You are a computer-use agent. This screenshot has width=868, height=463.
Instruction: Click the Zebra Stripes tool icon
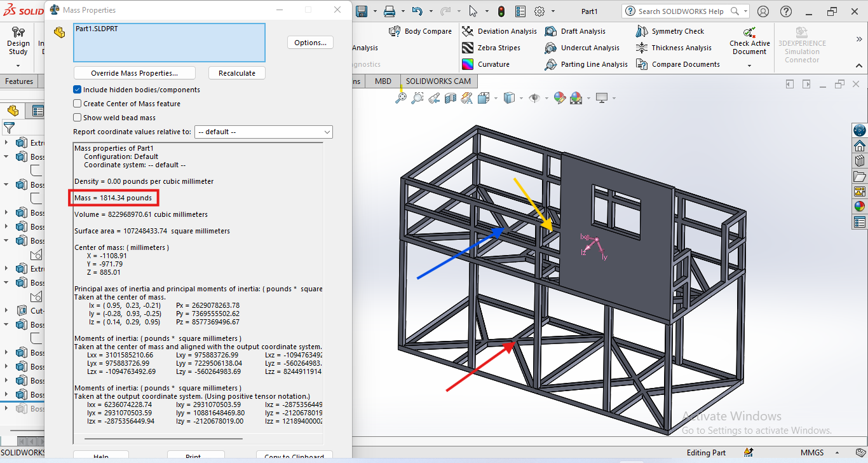(x=468, y=48)
